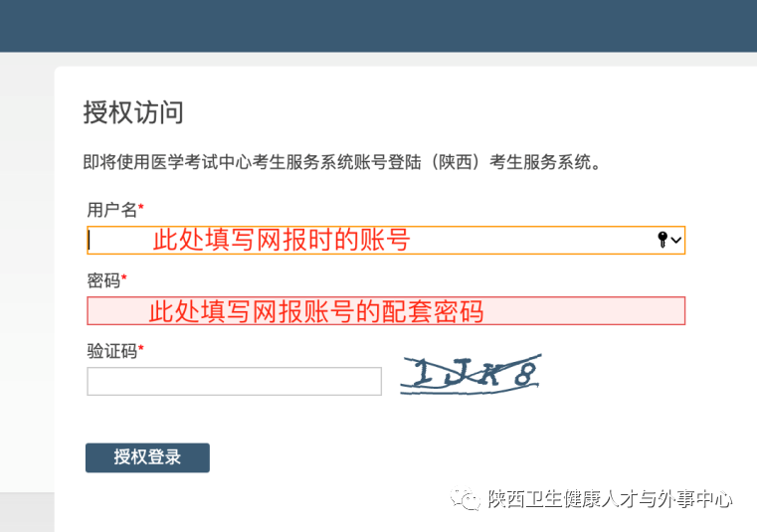This screenshot has height=532, width=757.
Task: Click the red asterisk beside 密码
Action: coord(124,279)
